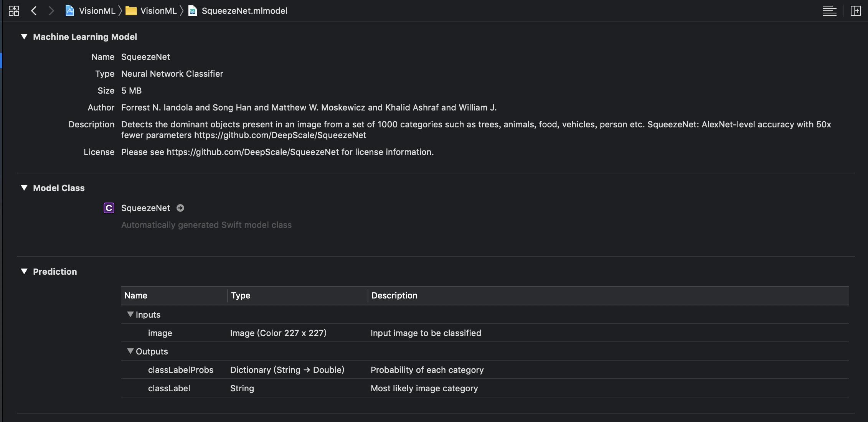Click the Inputs group label

coord(148,315)
